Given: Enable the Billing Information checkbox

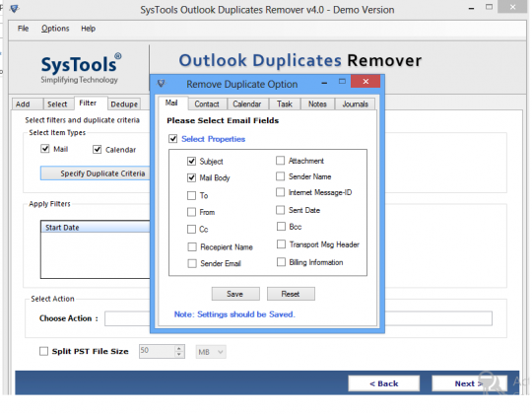Looking at the screenshot, I should click(281, 262).
